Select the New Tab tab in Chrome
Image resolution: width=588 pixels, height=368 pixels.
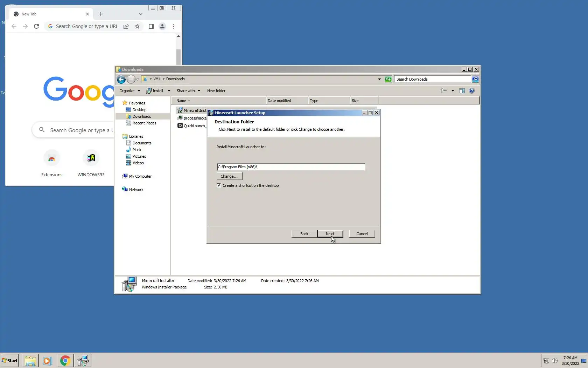51,14
